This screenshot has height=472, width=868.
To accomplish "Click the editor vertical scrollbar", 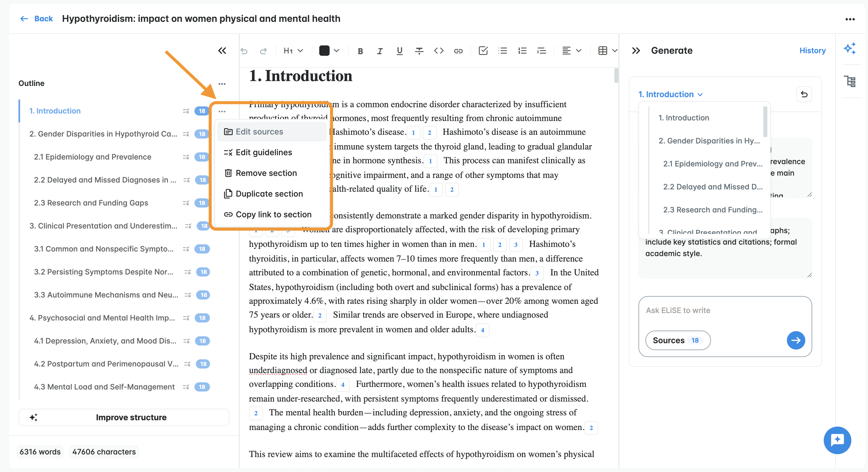I will (616, 75).
